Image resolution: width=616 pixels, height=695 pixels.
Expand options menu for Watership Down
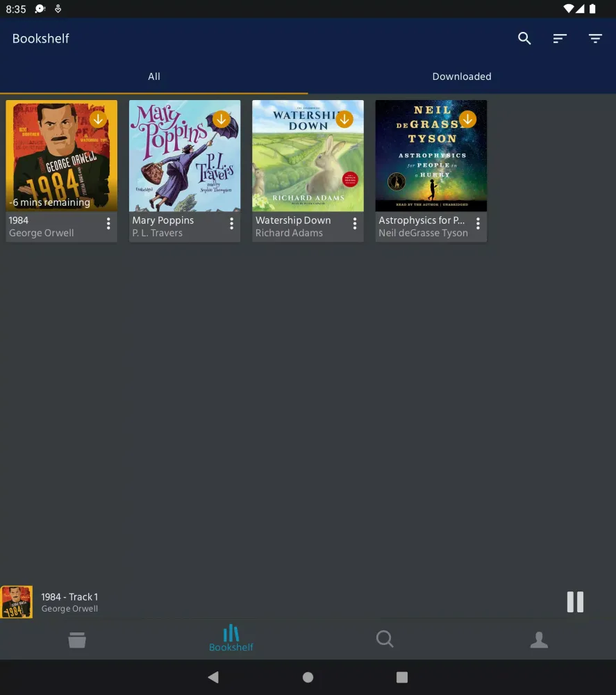pyautogui.click(x=354, y=224)
